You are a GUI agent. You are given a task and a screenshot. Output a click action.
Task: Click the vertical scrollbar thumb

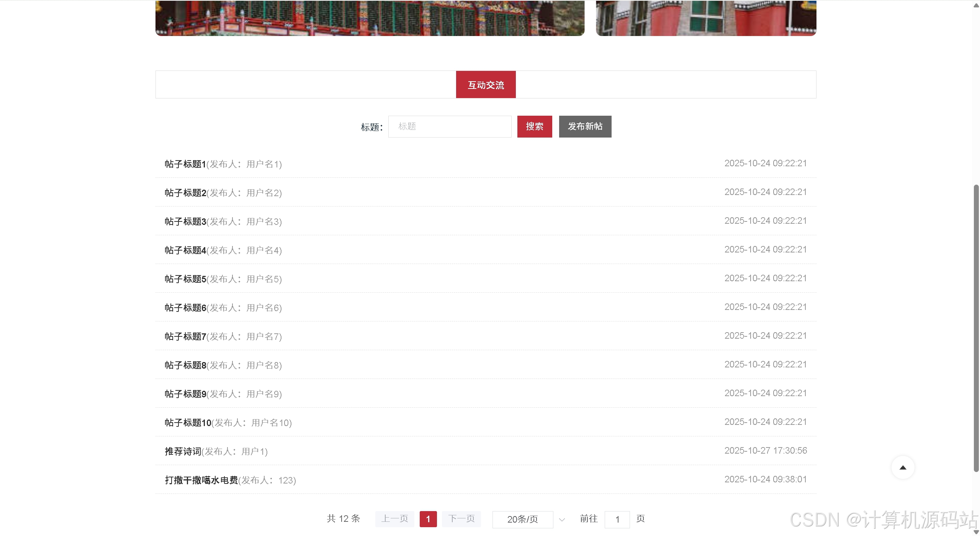pyautogui.click(x=976, y=328)
